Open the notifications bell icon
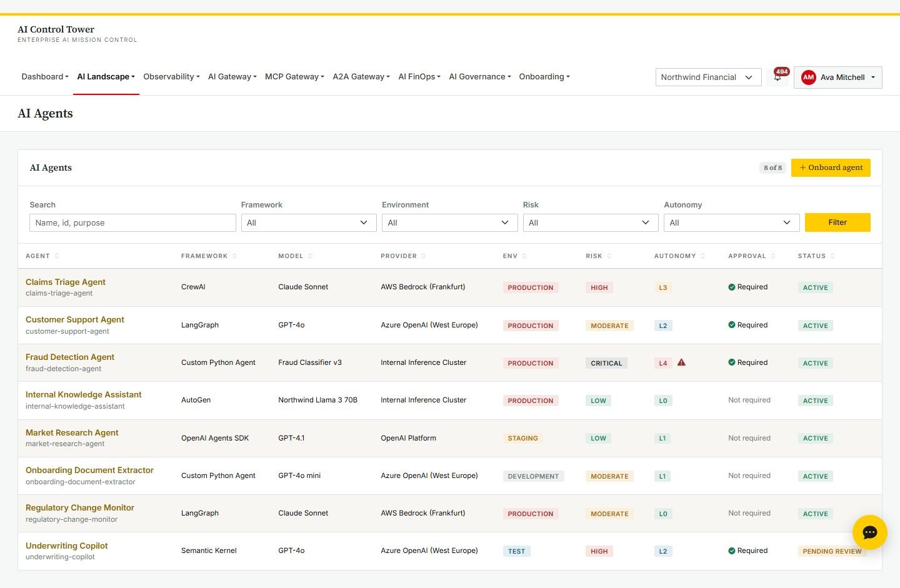 [777, 77]
